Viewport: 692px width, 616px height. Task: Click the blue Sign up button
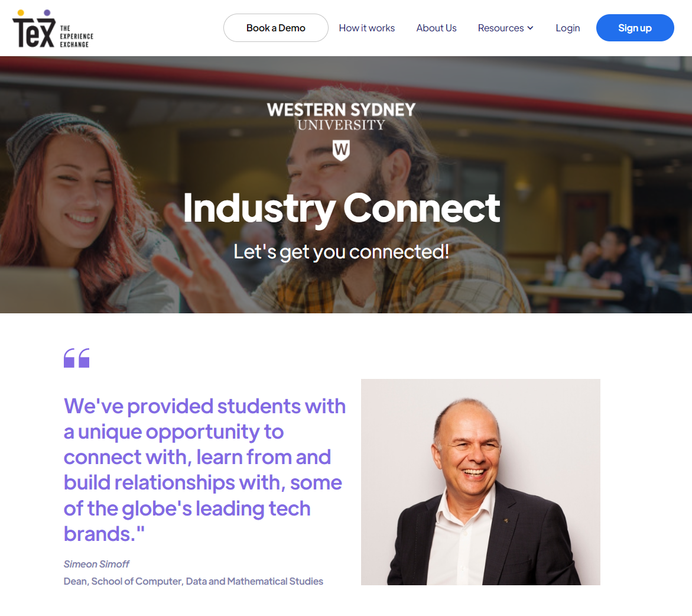click(x=635, y=28)
